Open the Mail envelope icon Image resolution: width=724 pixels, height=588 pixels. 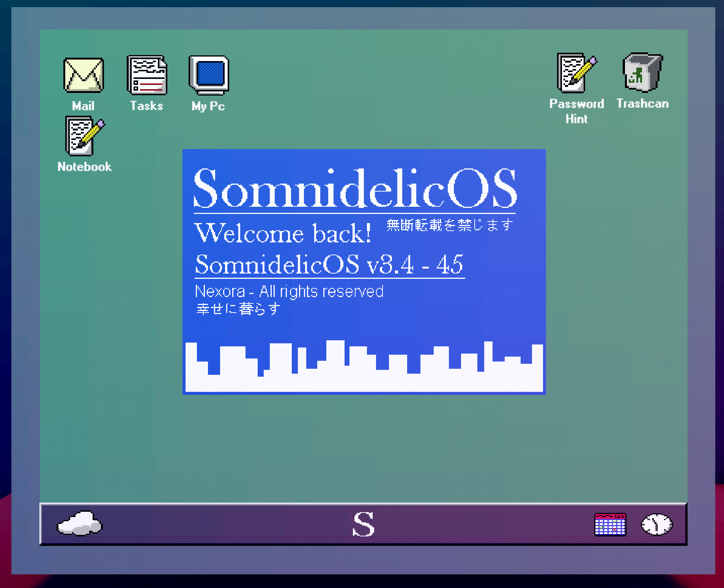click(x=83, y=75)
